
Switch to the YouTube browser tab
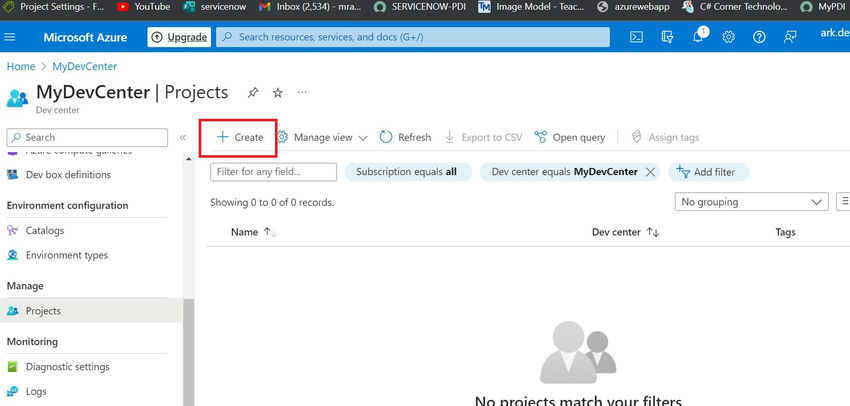[143, 7]
